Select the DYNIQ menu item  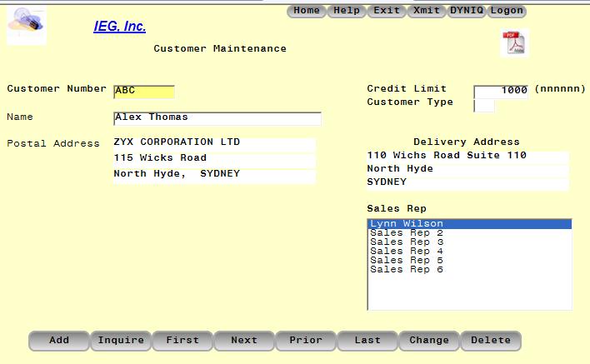point(467,11)
